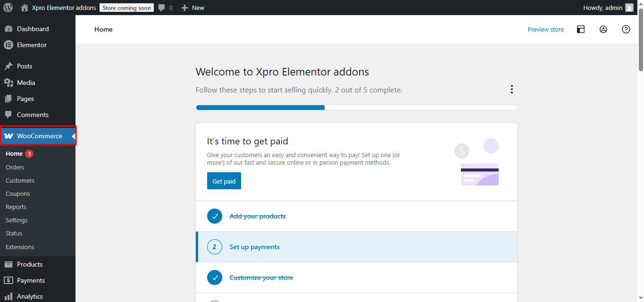Click the completed Add your products checkmark
The width and height of the screenshot is (644, 302).
tap(215, 216)
